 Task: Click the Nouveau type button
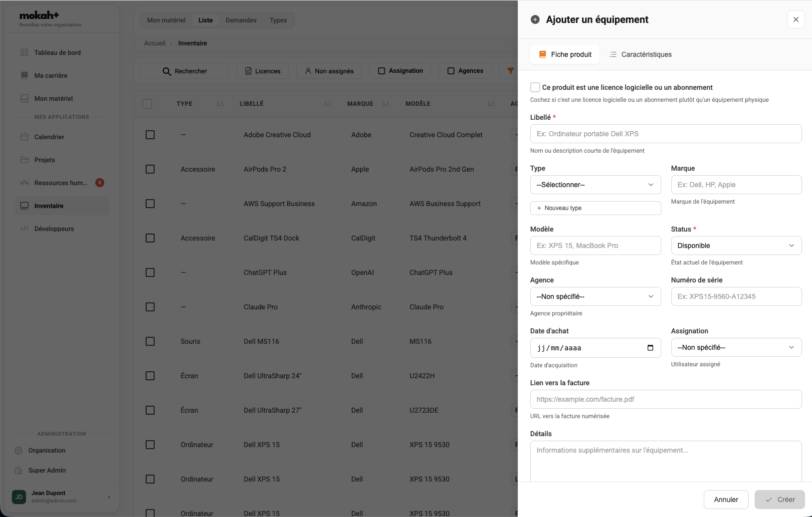pyautogui.click(x=595, y=208)
